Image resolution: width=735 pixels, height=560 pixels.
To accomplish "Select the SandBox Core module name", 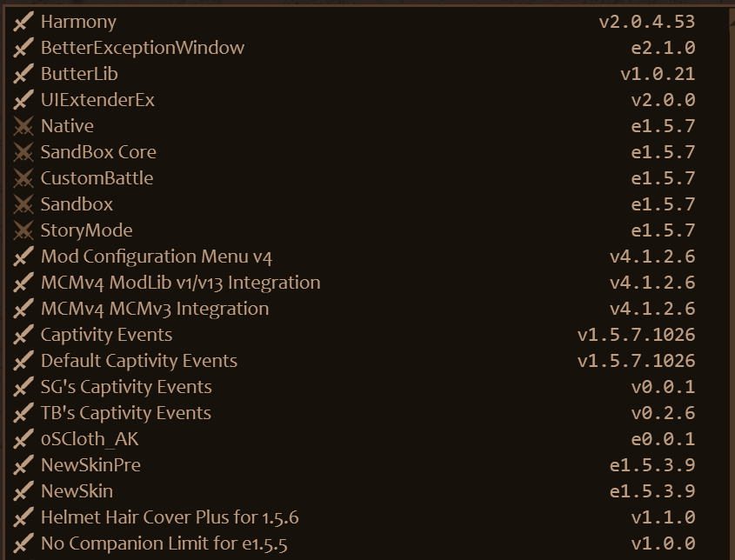I will click(x=98, y=152).
